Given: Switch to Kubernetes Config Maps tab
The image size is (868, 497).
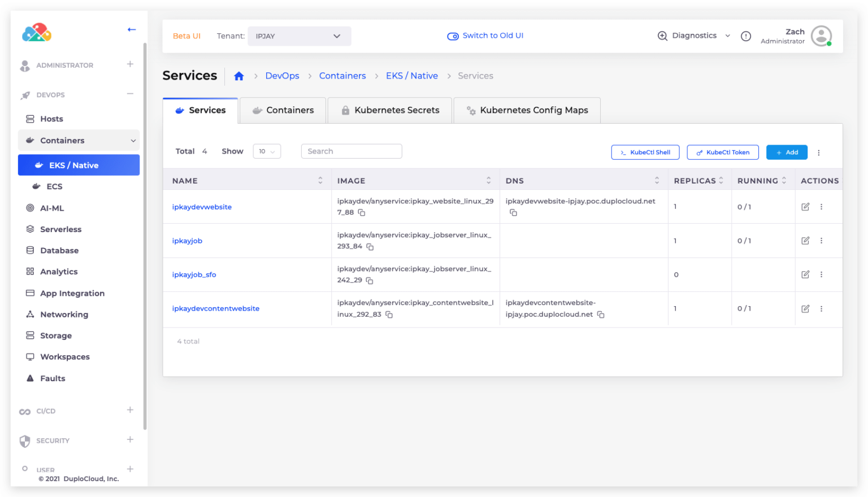Looking at the screenshot, I should tap(527, 111).
